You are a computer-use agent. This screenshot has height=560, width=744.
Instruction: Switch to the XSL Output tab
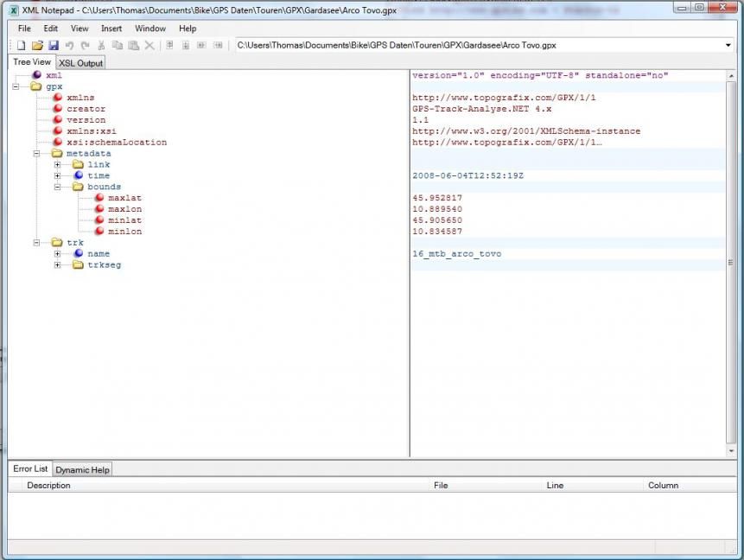tap(80, 63)
